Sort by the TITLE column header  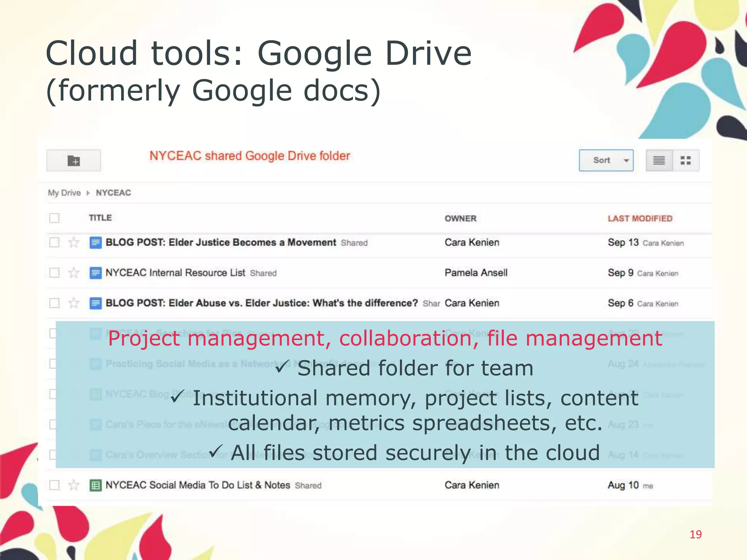pos(100,218)
